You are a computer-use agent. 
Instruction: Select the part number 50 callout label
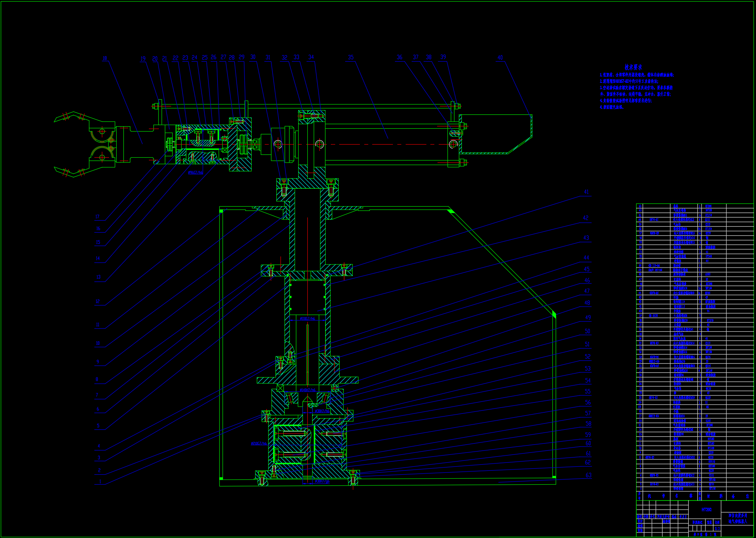(x=587, y=331)
